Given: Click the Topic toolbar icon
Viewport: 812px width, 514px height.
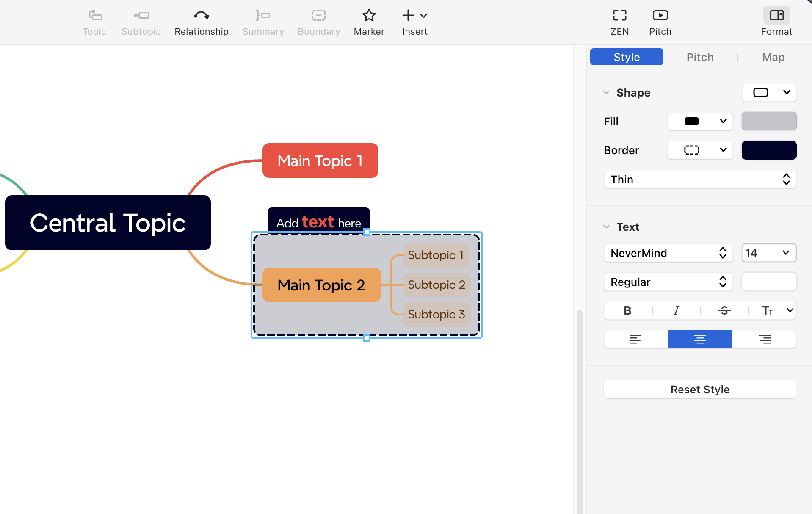Looking at the screenshot, I should (x=95, y=16).
